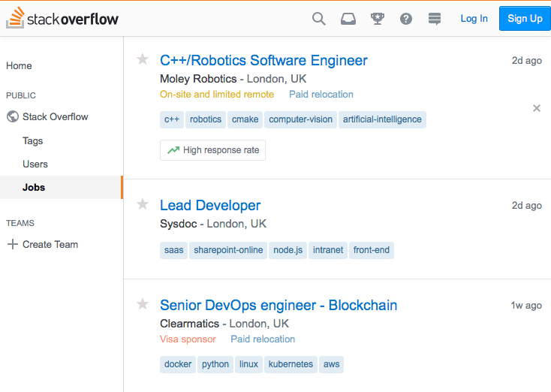Viewport: 551px width, 392px height.
Task: Click the front-end tag
Action: pos(372,250)
